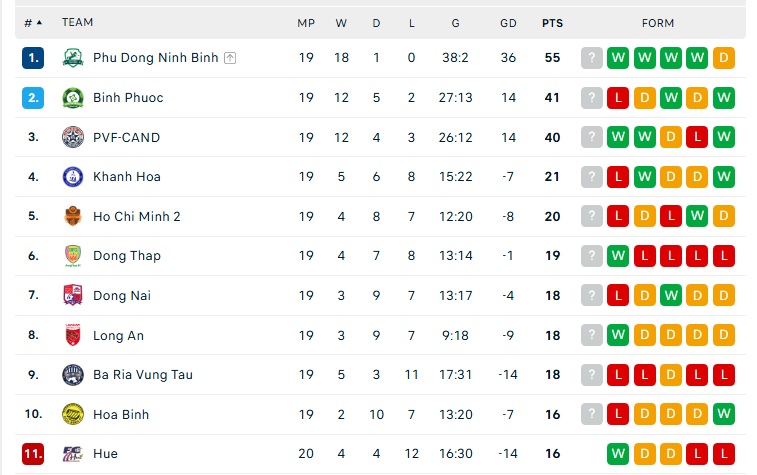Click the Phu Dong Ninh Binh team logo

click(x=73, y=58)
